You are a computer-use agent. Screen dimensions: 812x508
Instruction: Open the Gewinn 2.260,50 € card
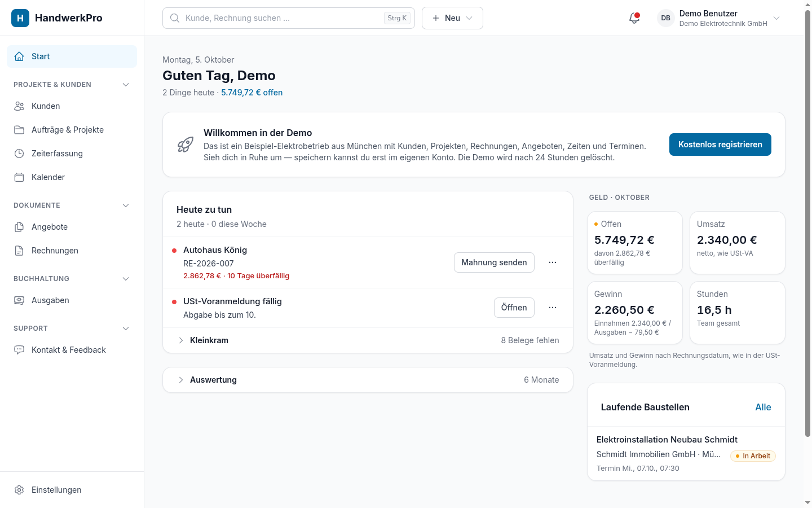(635, 313)
